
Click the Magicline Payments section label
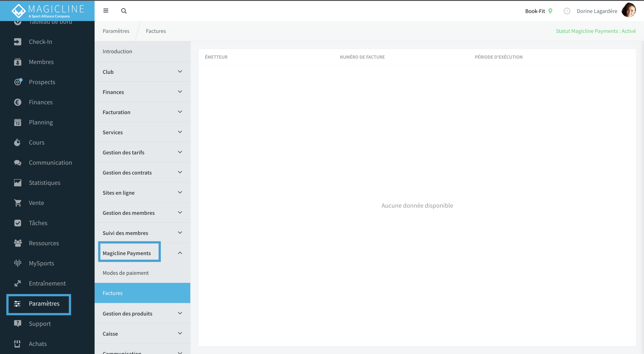click(x=127, y=253)
